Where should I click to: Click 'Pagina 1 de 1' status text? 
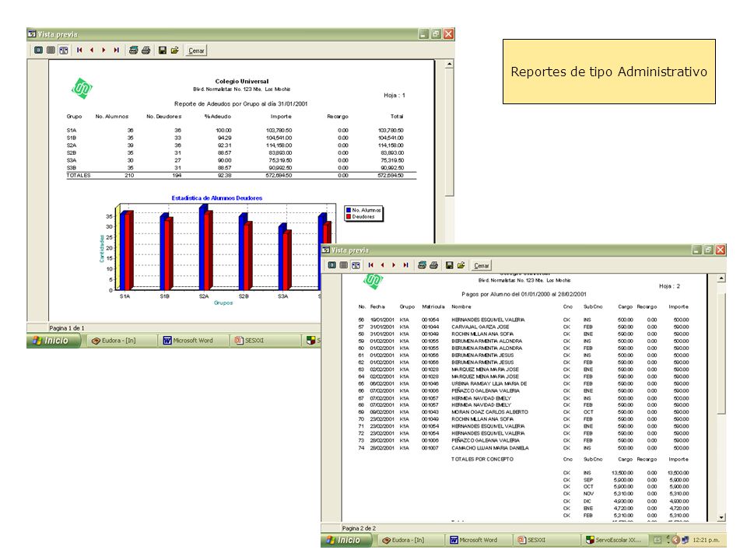pyautogui.click(x=67, y=328)
